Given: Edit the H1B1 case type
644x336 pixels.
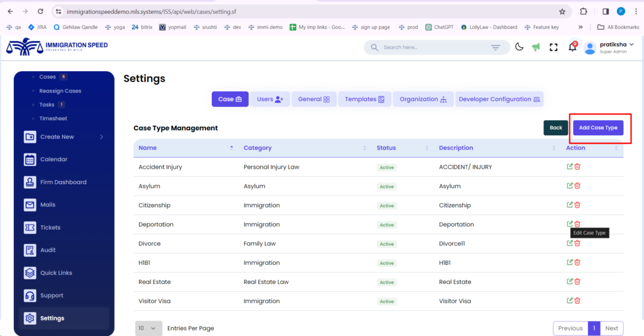Looking at the screenshot, I should point(570,262).
